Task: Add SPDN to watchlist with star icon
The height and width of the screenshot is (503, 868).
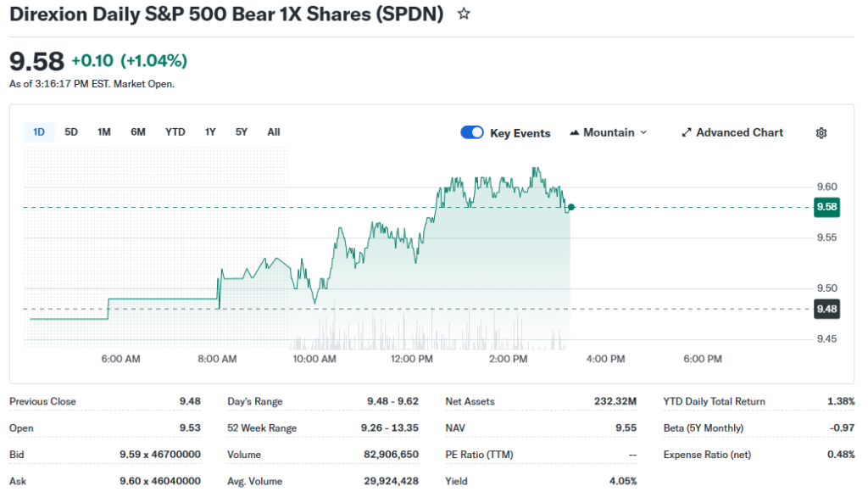Action: [464, 14]
